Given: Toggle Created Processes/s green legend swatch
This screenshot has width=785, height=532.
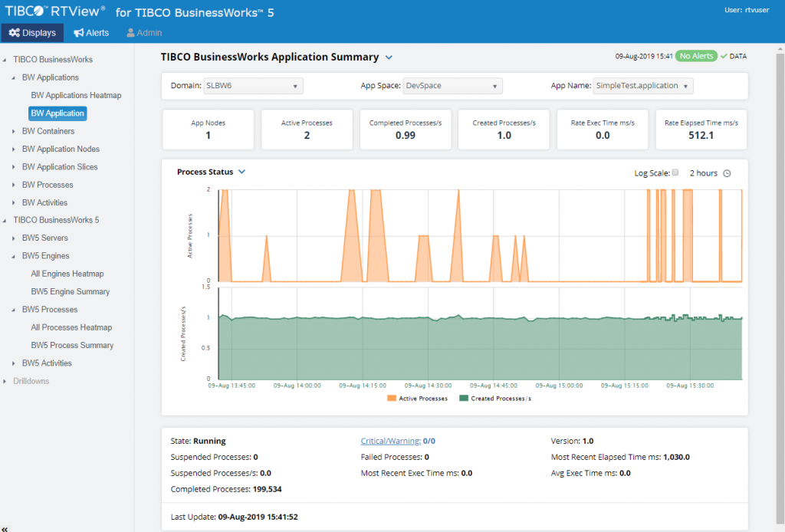Looking at the screenshot, I should pyautogui.click(x=464, y=399).
